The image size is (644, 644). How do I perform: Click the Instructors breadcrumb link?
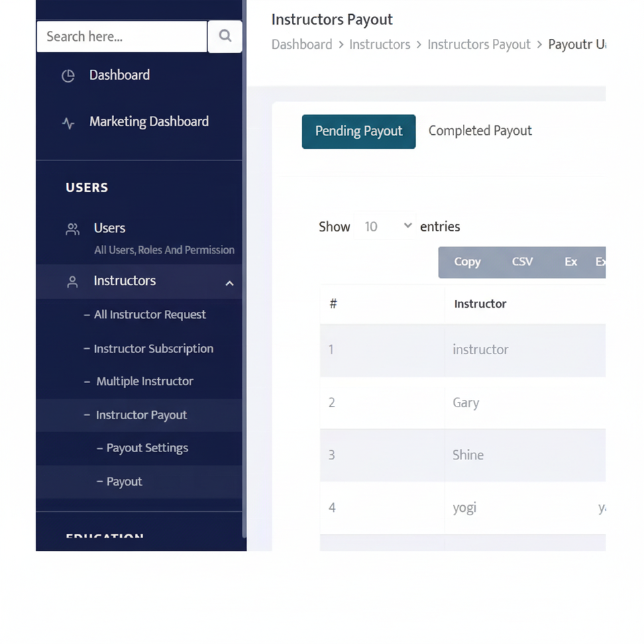[x=379, y=45]
